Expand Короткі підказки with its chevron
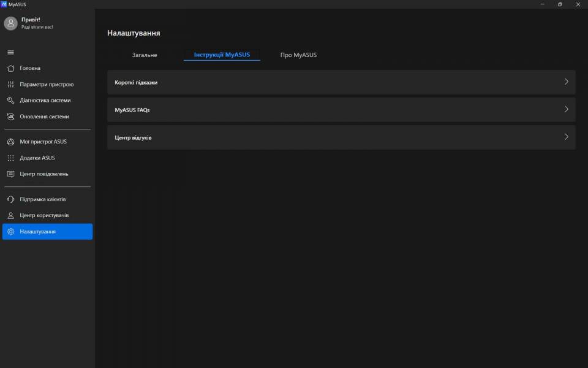The width and height of the screenshot is (588, 368). 566,82
